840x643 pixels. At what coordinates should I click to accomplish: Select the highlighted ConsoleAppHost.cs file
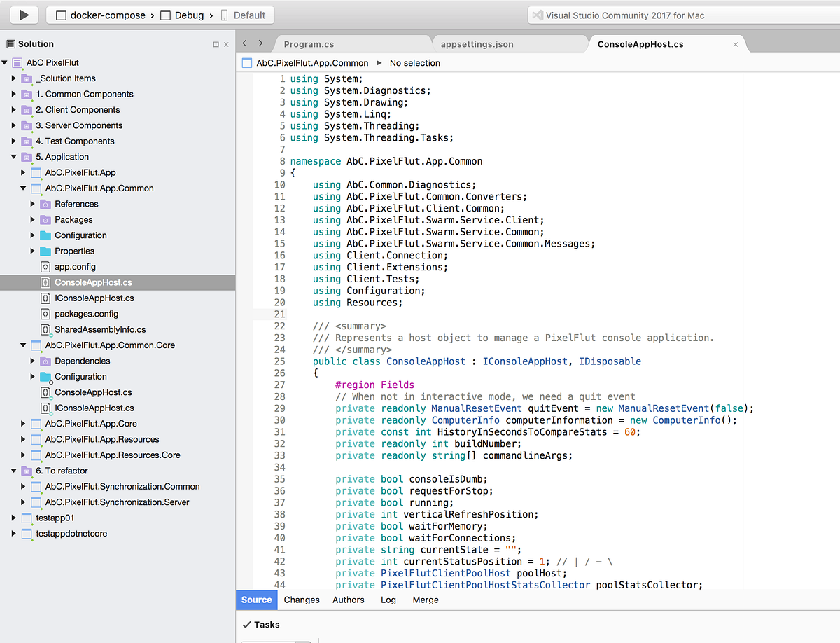[118, 282]
